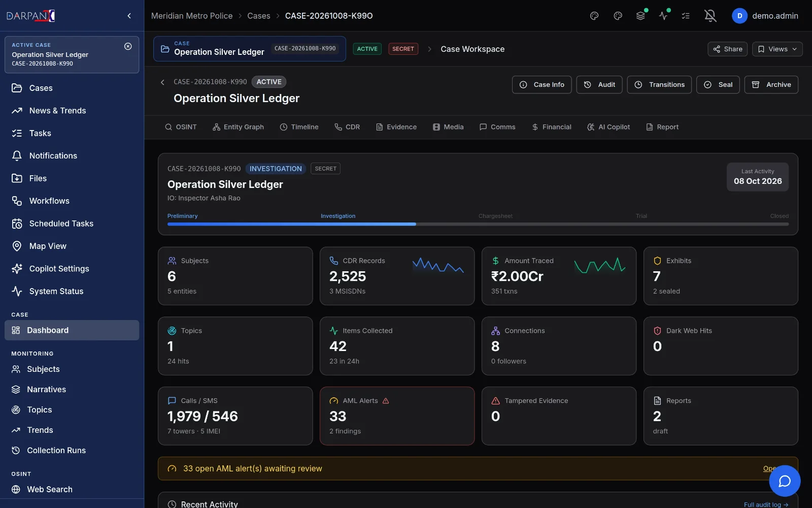The image size is (812, 508).
Task: Go back using the arrow beside case ID
Action: click(x=162, y=82)
